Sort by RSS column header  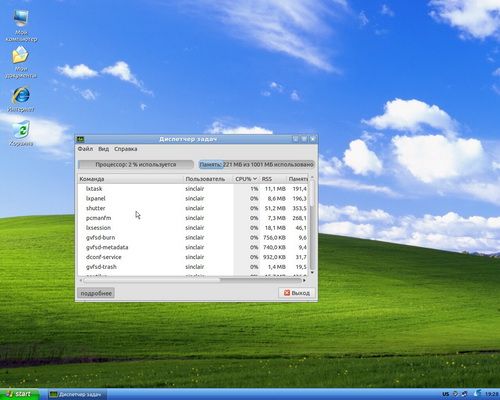[273, 179]
